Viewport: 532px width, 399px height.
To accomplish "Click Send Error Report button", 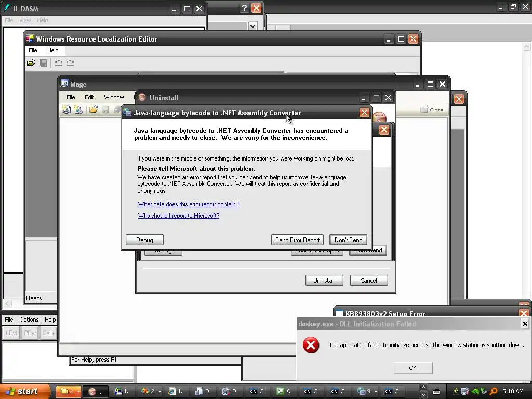I will coord(297,240).
